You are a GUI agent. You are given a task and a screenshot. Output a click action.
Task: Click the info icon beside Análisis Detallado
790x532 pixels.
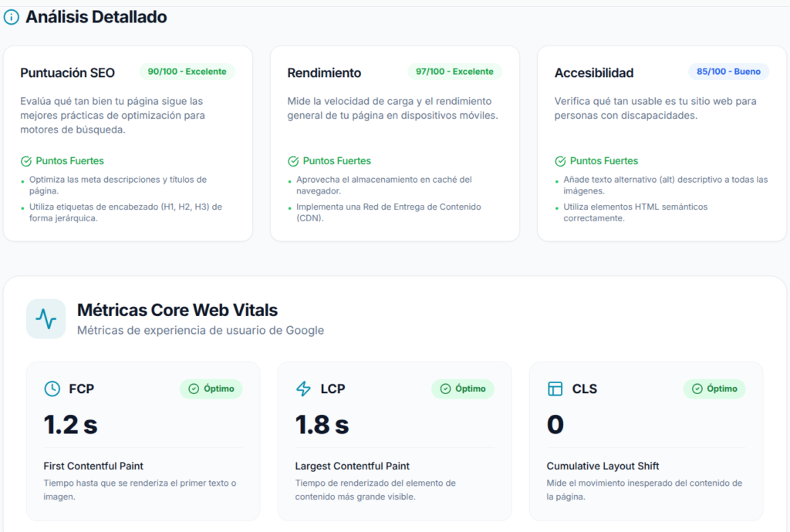click(11, 17)
